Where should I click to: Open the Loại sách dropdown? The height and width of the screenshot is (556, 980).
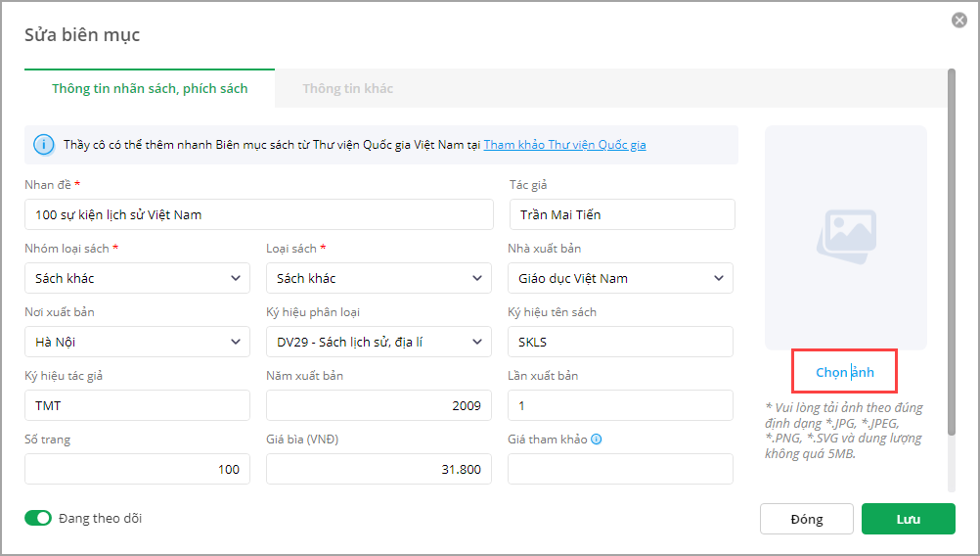click(x=379, y=278)
